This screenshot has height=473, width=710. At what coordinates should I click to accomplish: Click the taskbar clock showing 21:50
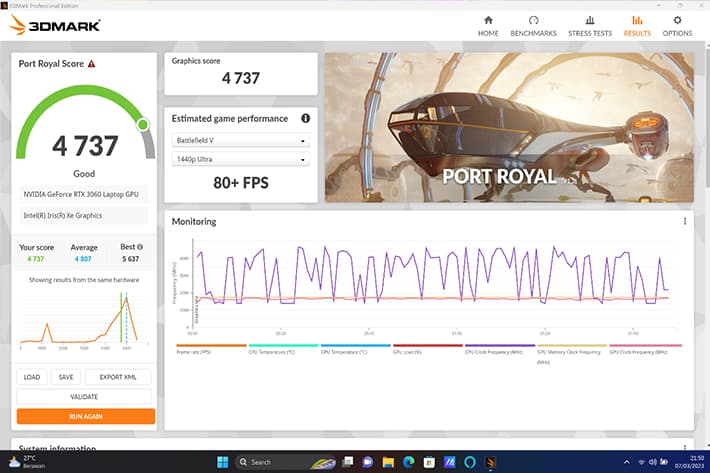click(689, 462)
